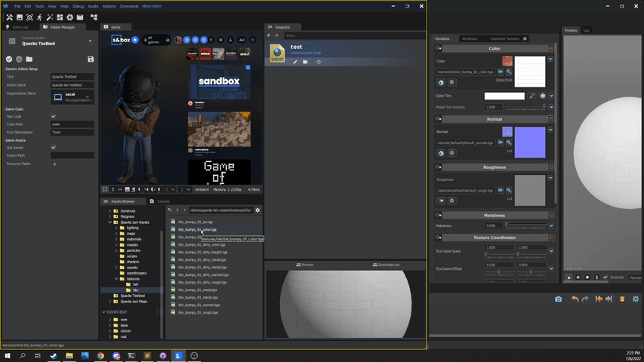
Task: Open the Addons menu
Action: pos(109,6)
